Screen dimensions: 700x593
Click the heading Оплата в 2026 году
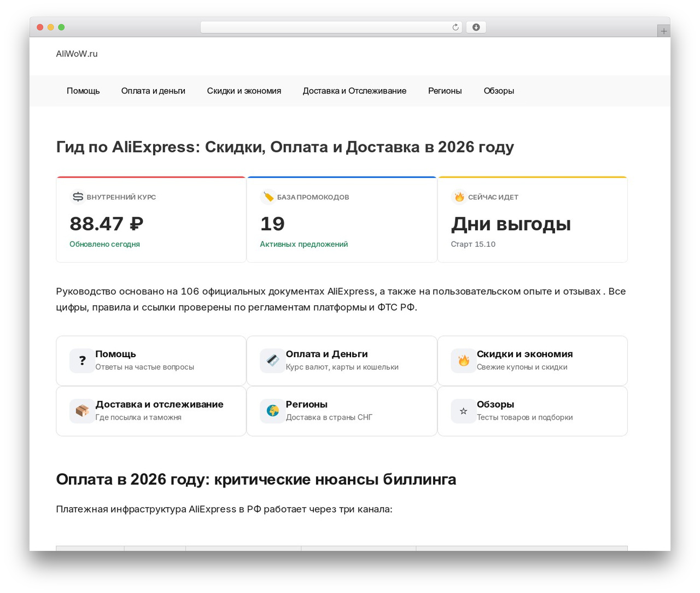[x=256, y=479]
